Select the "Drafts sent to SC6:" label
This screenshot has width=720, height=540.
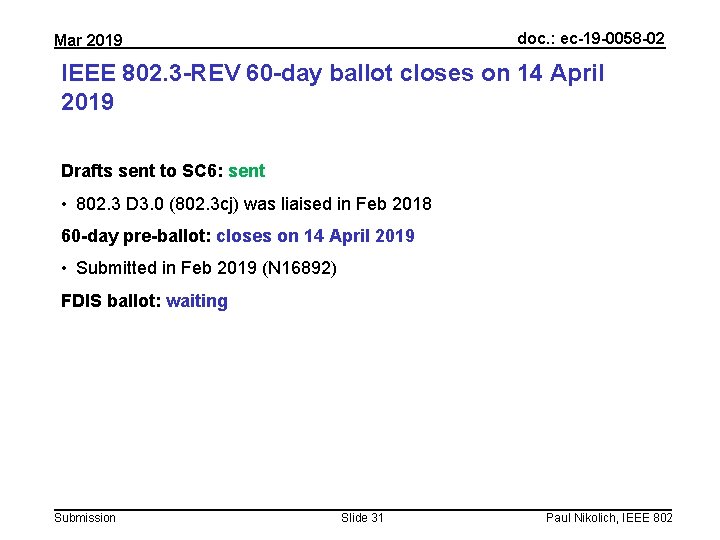pyautogui.click(x=142, y=171)
